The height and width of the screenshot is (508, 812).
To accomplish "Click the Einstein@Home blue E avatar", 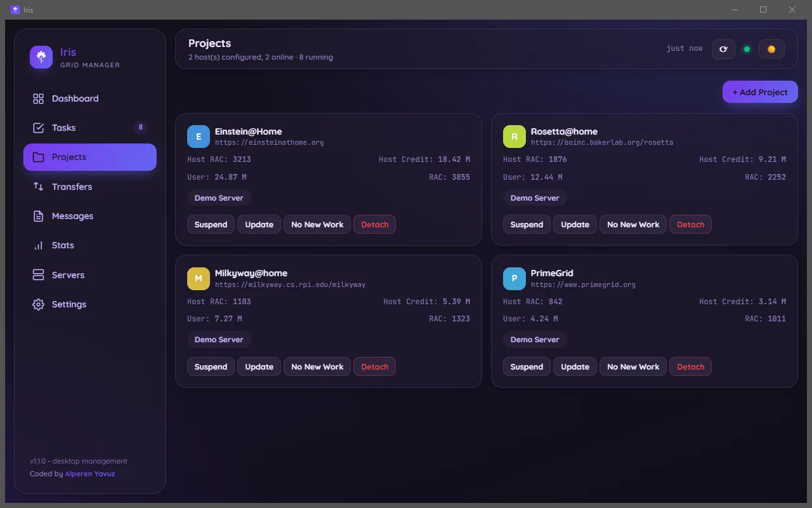I will [199, 137].
